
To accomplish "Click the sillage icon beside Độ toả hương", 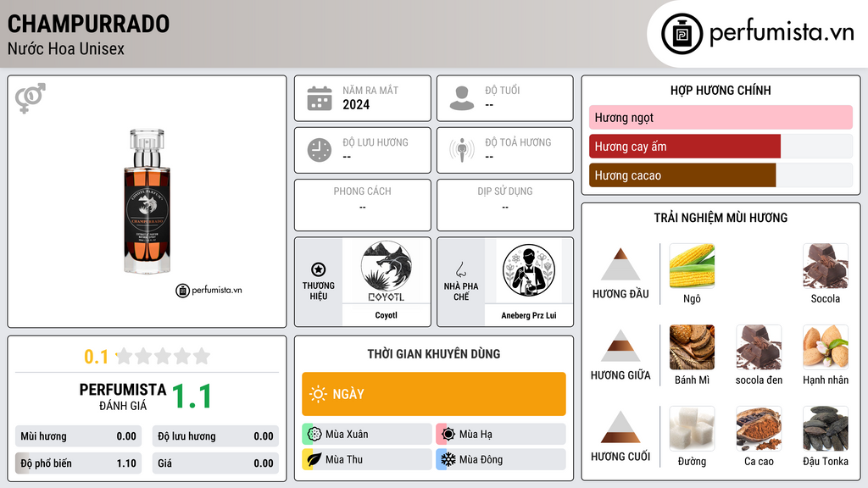I will [462, 150].
